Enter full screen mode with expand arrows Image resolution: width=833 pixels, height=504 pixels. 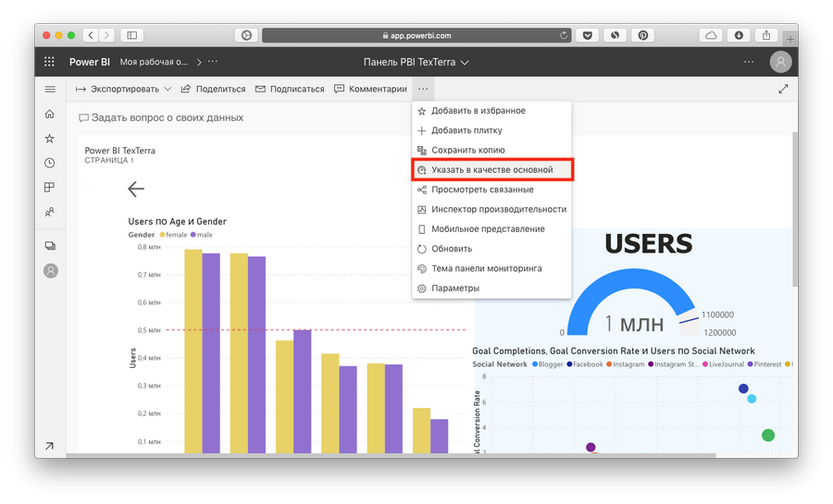(783, 90)
